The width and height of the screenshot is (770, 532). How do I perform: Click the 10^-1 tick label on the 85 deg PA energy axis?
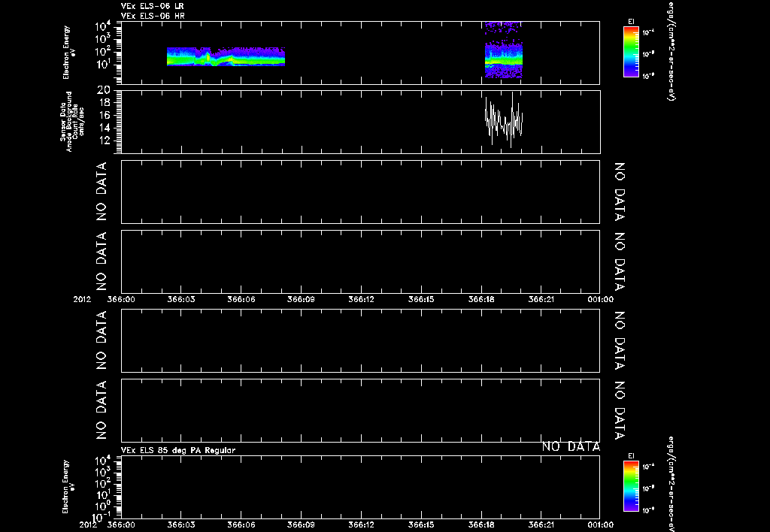point(102,517)
